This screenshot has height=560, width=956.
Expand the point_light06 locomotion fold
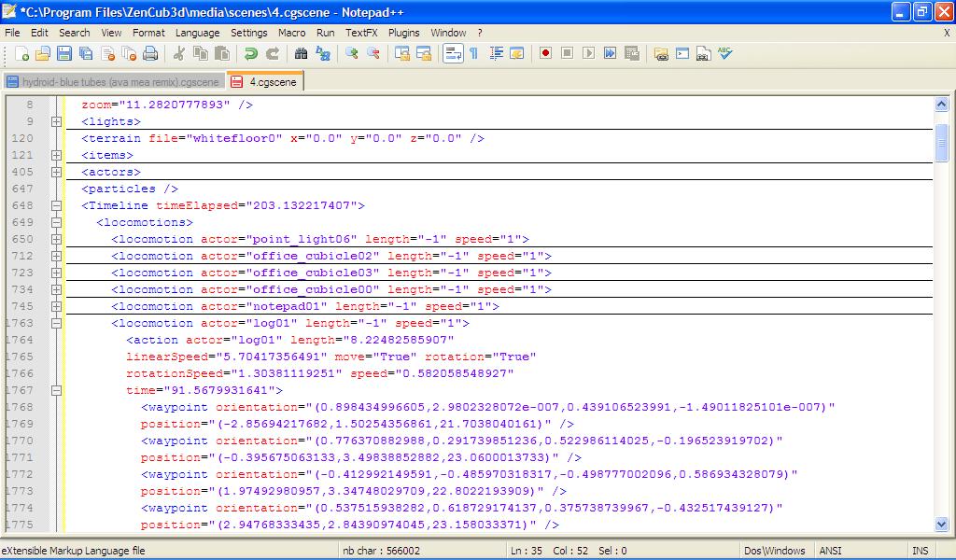tap(57, 239)
